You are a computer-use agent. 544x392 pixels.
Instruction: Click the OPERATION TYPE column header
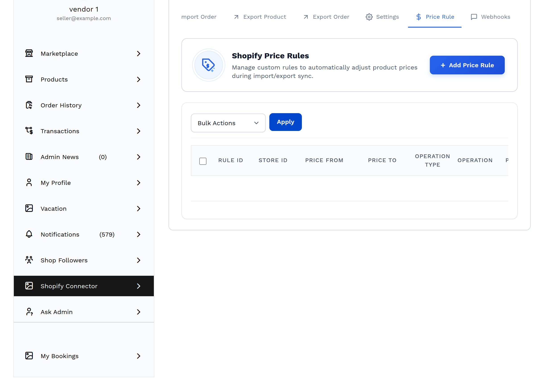(x=433, y=161)
